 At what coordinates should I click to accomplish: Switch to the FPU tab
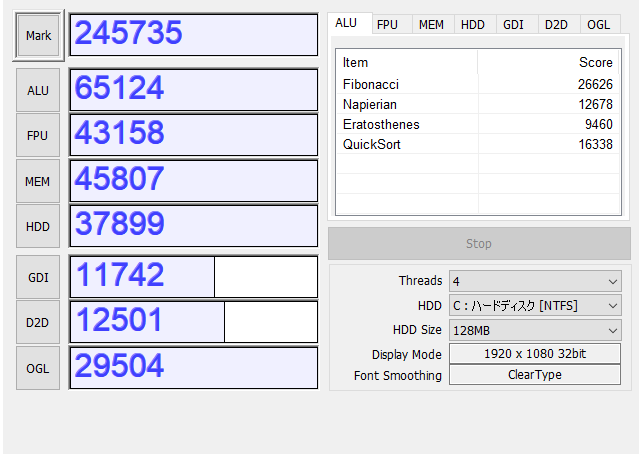click(x=392, y=24)
